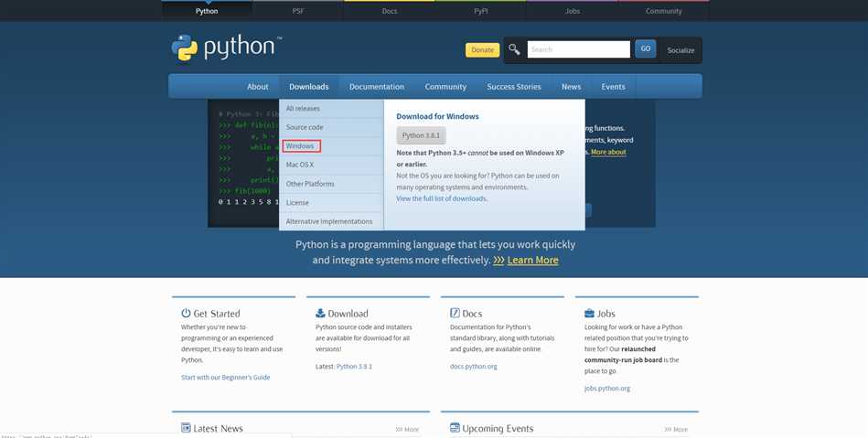The height and width of the screenshot is (438, 868).
Task: Click the magnifying glass search icon
Action: tap(514, 49)
